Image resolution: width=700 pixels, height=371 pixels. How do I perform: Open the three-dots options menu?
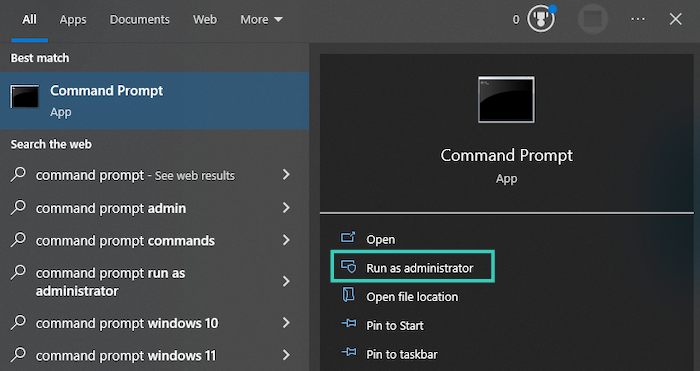tap(638, 19)
